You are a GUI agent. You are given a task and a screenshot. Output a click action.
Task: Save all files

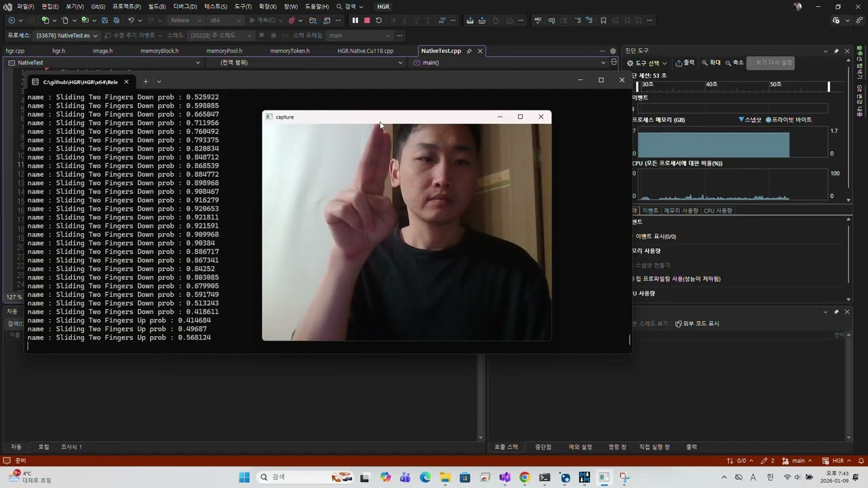pos(116,20)
